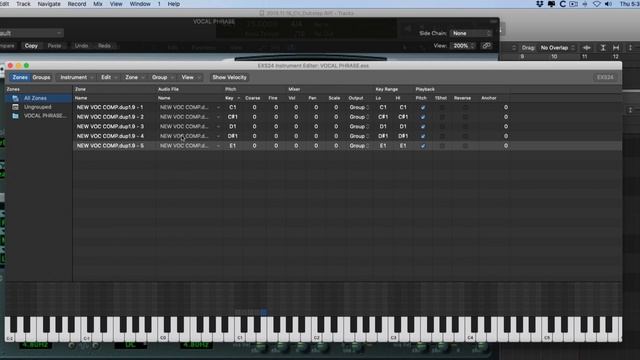This screenshot has width=640, height=360.
Task: Enable Reverse for zone dup1.9 - 1
Action: point(465,107)
